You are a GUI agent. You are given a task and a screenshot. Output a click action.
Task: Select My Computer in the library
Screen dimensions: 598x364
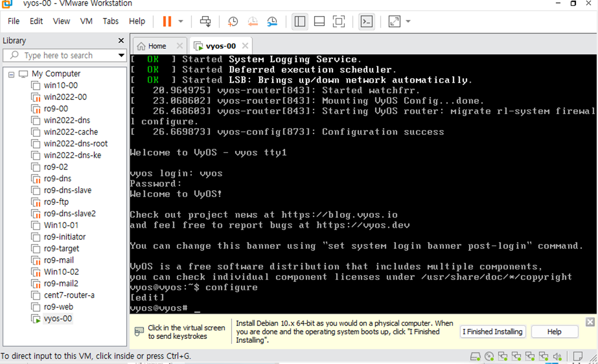click(x=56, y=74)
